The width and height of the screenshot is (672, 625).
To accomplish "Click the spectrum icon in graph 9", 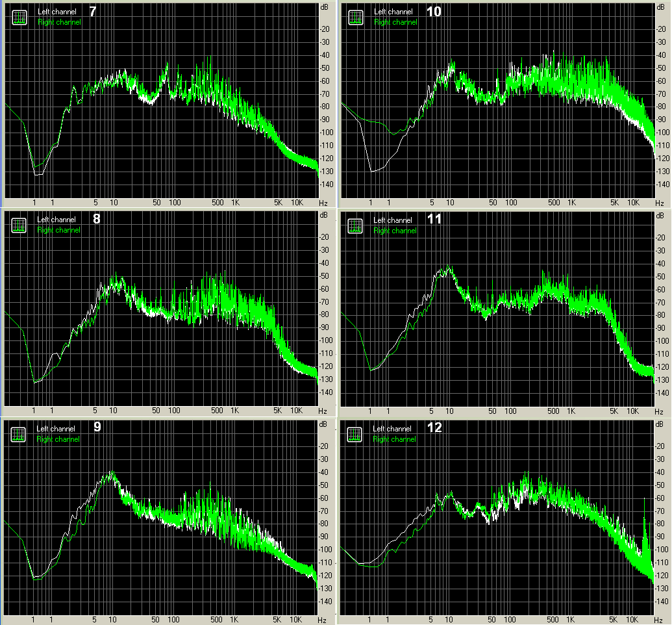I will [18, 435].
